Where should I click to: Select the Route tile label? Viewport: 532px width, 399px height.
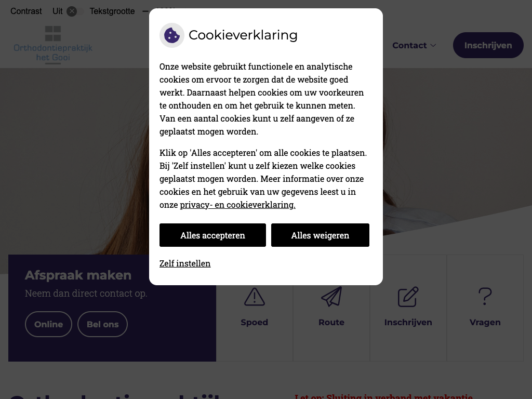pos(331,322)
